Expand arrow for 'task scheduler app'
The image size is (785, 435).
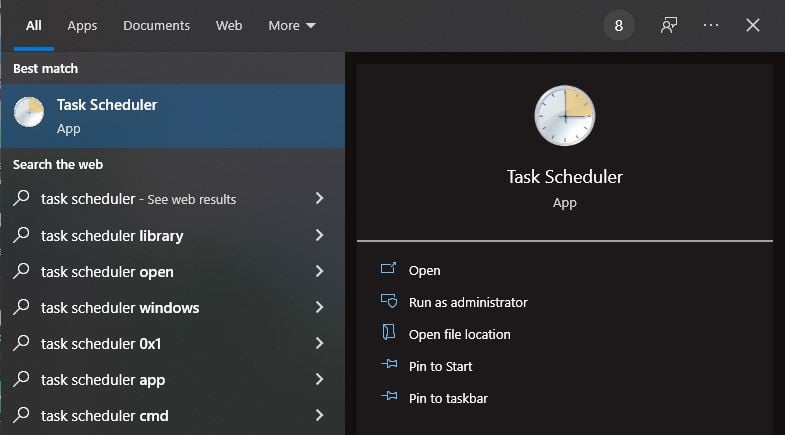(319, 379)
